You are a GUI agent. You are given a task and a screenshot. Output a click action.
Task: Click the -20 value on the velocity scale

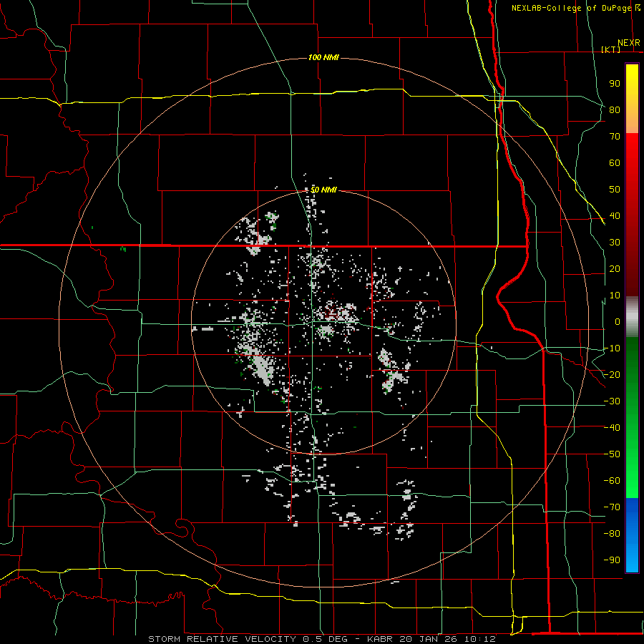(612, 374)
